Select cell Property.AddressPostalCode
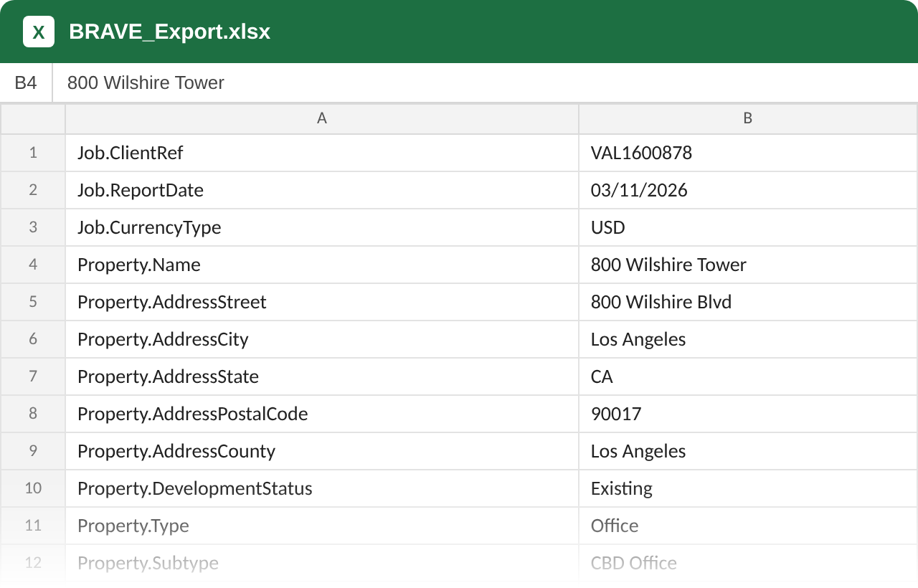Viewport: 918px width, 588px height. (x=322, y=414)
